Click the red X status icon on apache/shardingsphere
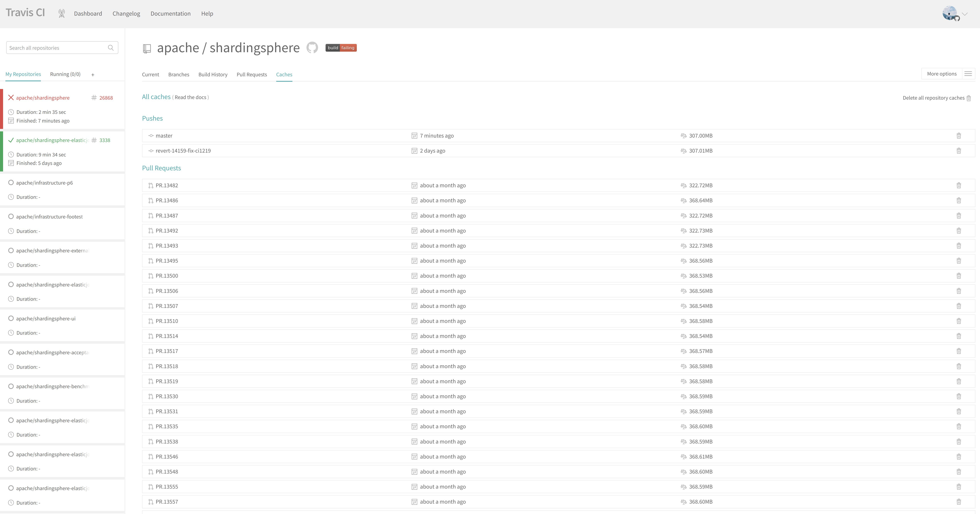The width and height of the screenshot is (980, 514). click(11, 97)
